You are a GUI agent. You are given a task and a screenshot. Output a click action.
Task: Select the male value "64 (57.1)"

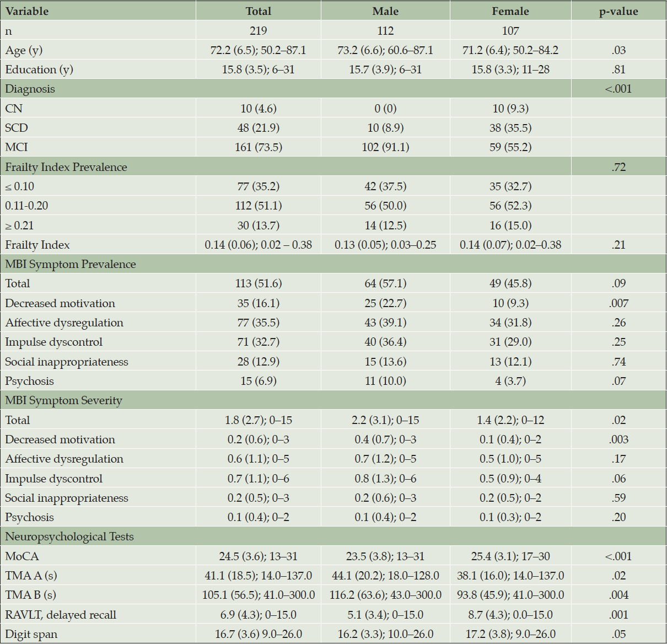click(x=385, y=283)
